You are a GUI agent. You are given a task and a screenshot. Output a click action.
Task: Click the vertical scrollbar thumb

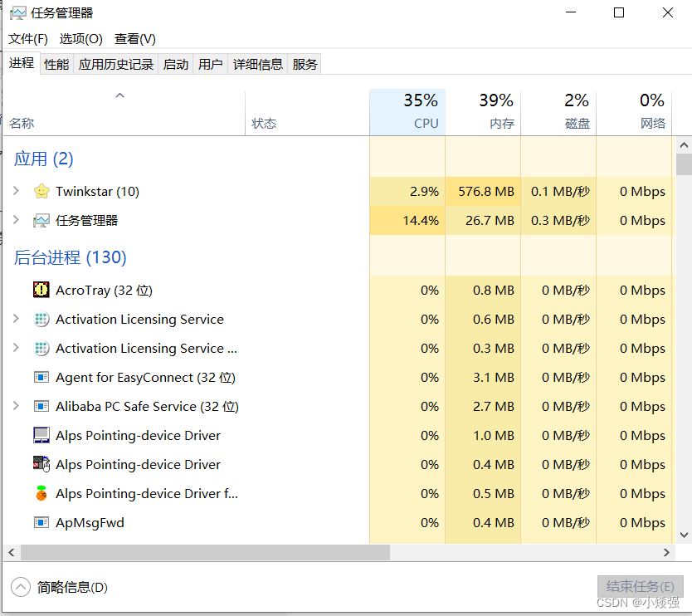point(684,164)
